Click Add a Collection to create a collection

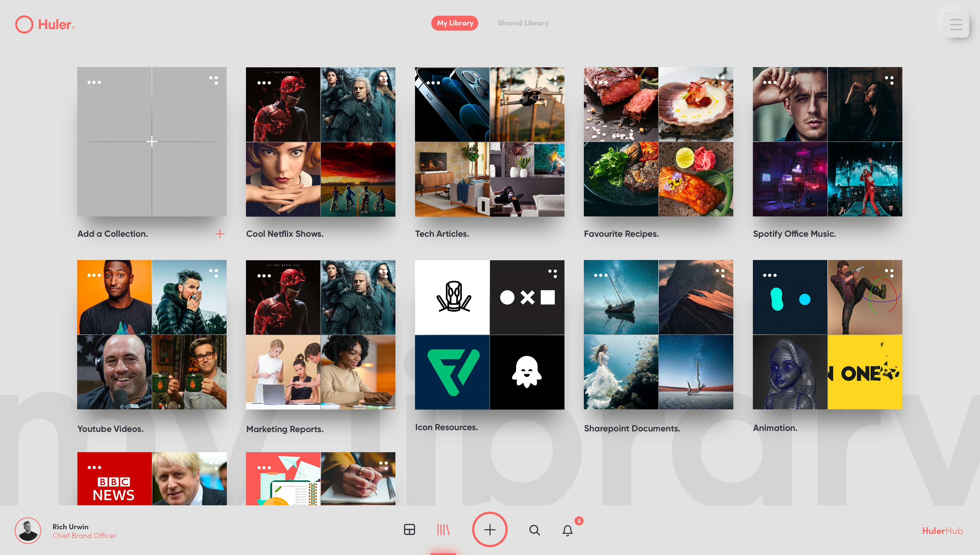point(152,142)
